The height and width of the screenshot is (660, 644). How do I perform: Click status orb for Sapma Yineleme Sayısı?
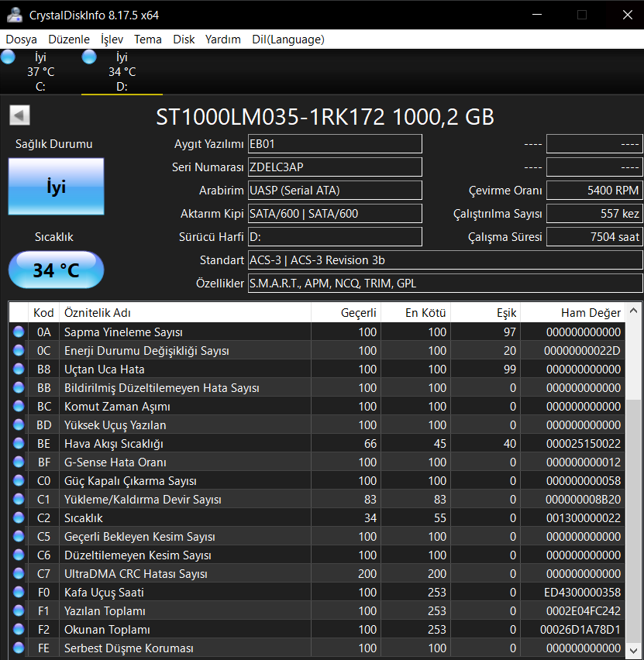tap(18, 332)
